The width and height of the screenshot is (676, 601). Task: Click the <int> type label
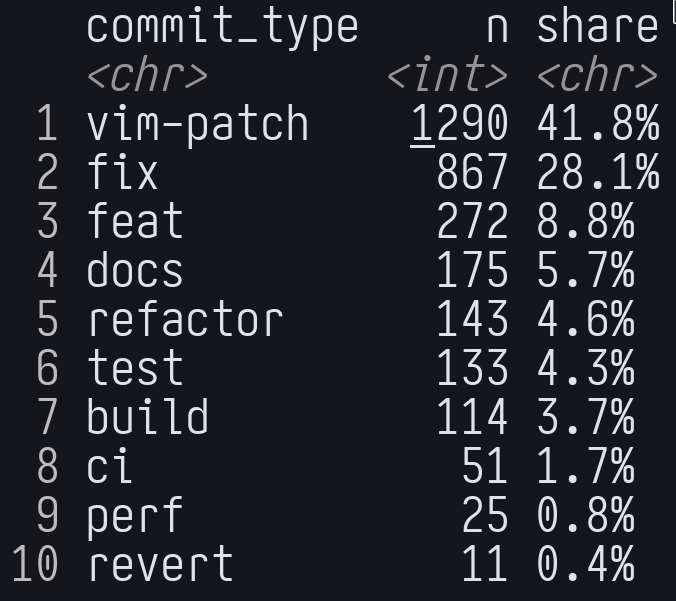click(x=448, y=75)
